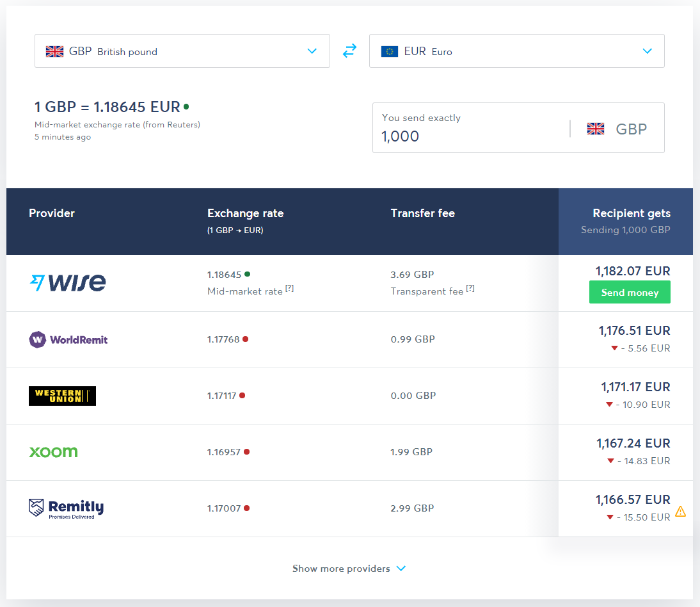Open the GBP British pound dropdown
Screen dimensions: 700x607
coord(182,51)
